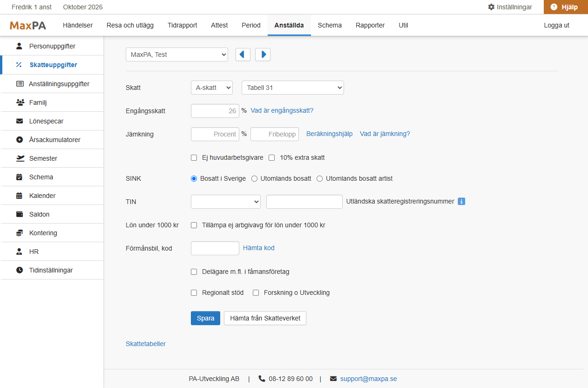Open the Rapporter menu item
Screen dimensions: 588x388
[370, 25]
